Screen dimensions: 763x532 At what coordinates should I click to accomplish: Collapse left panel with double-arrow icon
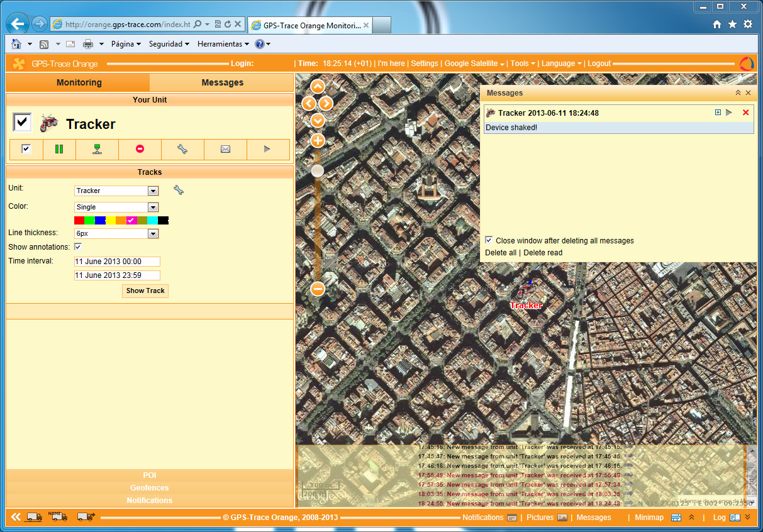16,517
